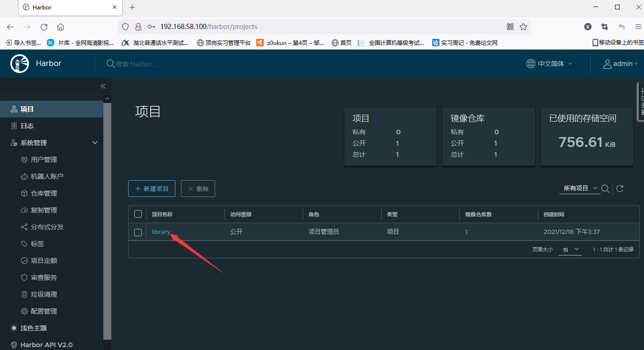Sort by 访问级别 column header
The image size is (644, 350).
(x=241, y=214)
